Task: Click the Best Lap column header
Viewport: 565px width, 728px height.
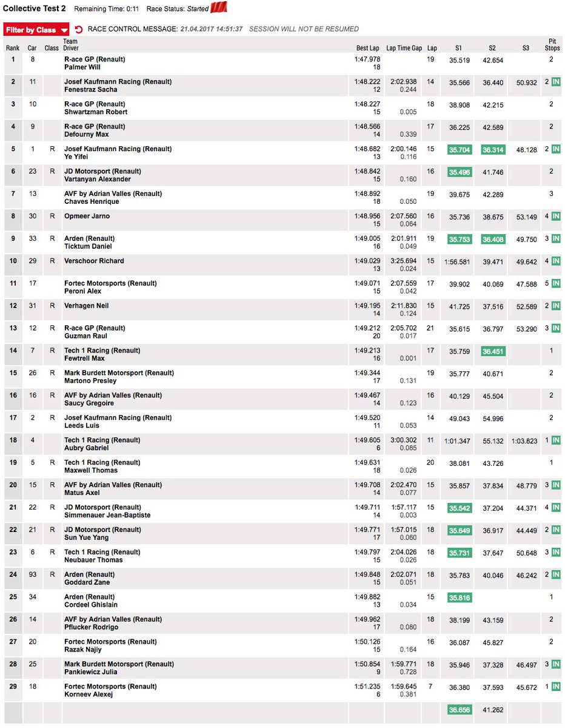Action: [x=367, y=48]
